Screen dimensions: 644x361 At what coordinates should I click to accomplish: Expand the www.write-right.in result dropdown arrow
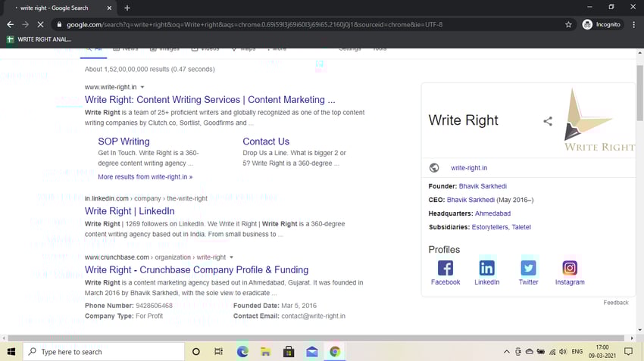pyautogui.click(x=142, y=87)
